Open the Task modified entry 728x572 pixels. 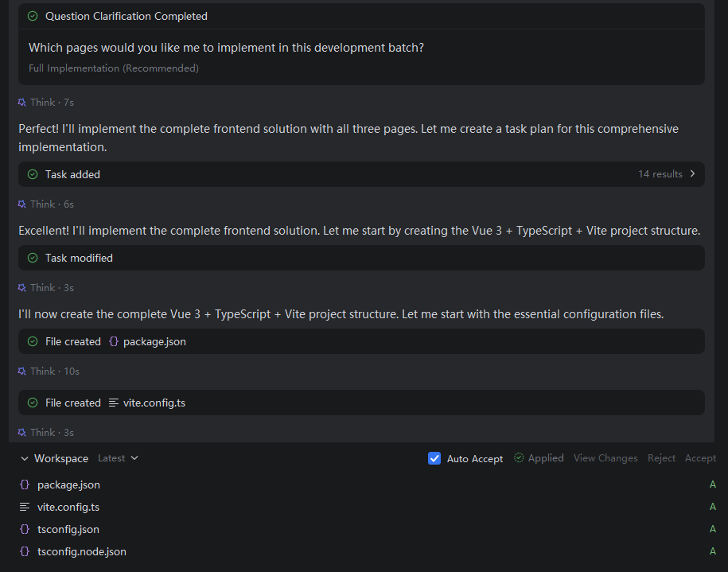[x=361, y=258]
